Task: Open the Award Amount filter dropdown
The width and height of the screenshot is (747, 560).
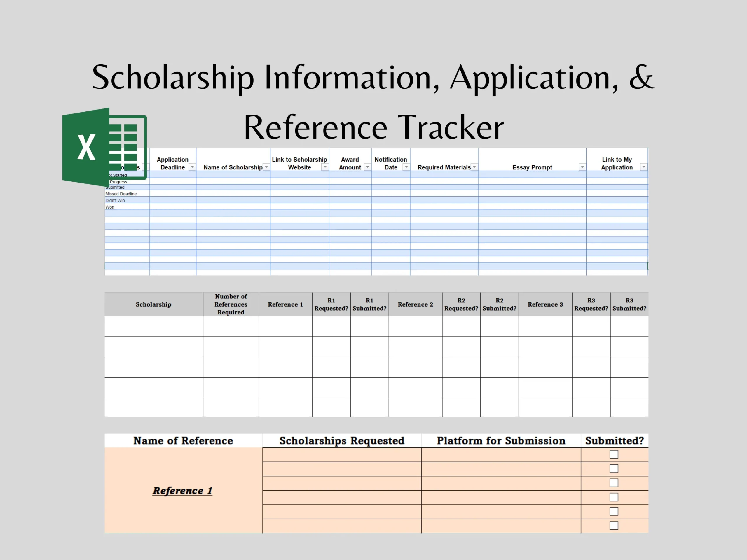Action: (x=367, y=167)
